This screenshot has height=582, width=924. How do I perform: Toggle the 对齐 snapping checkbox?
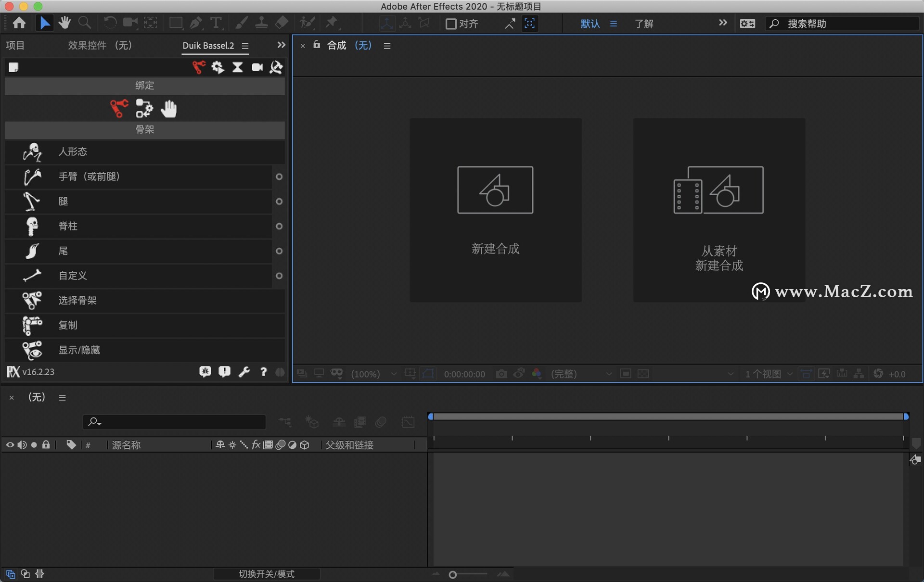451,24
